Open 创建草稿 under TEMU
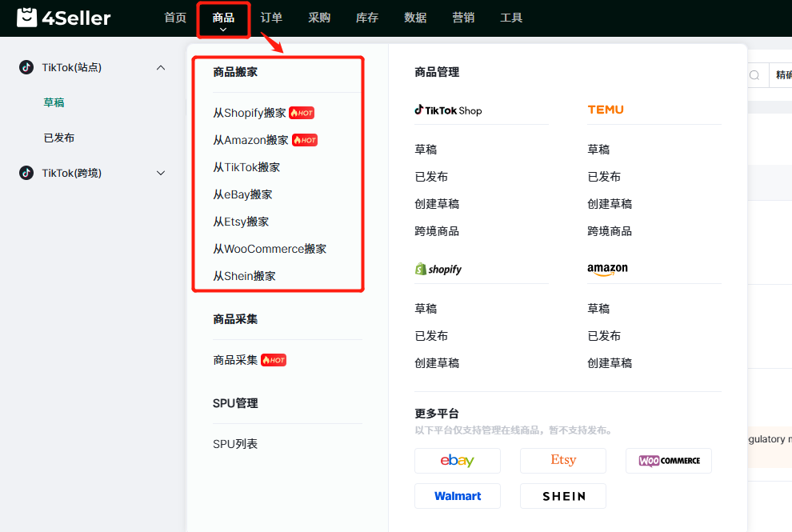Image resolution: width=792 pixels, height=532 pixels. pos(610,204)
